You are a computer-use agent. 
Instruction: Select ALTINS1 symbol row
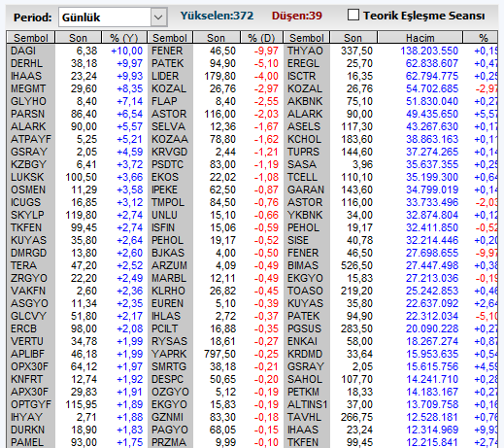point(307,404)
